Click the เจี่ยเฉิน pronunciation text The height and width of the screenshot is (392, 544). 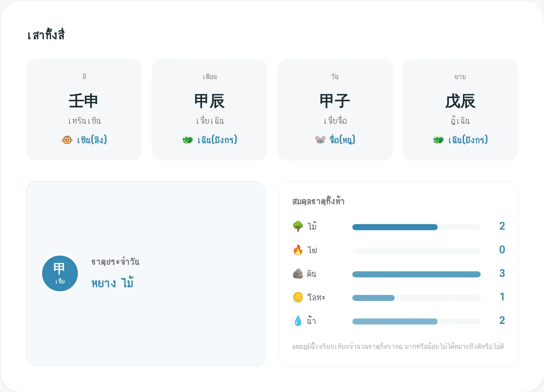(210, 121)
